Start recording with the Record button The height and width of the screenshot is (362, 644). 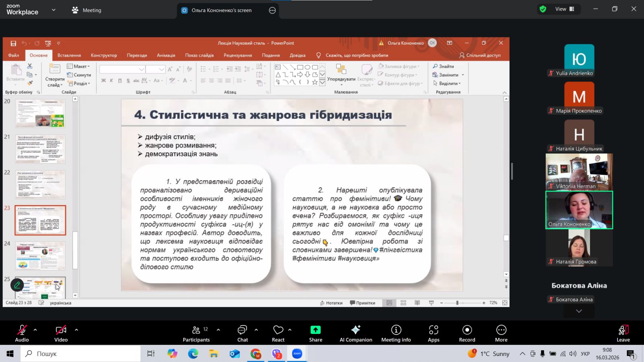[x=467, y=333]
